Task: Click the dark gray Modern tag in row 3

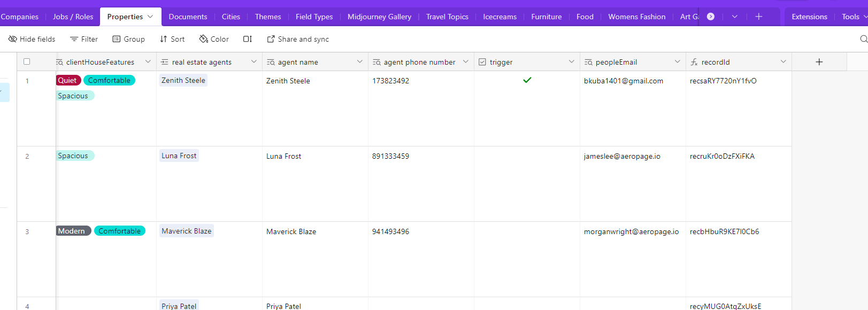Action: click(73, 231)
